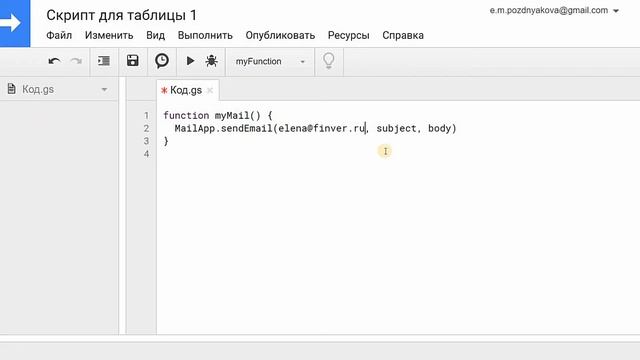Open the Файл menu
640x360 pixels.
(59, 36)
